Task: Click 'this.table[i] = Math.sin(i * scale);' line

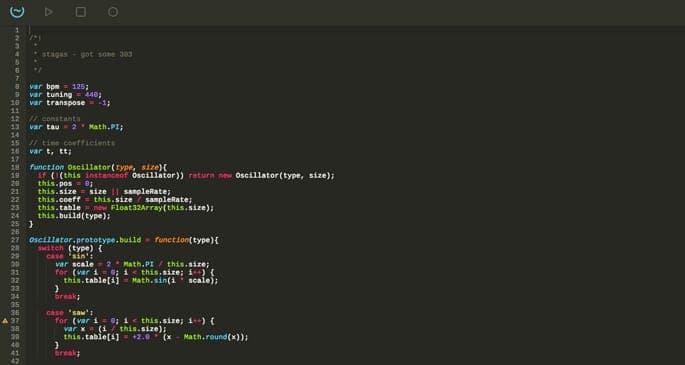Action: [141, 281]
